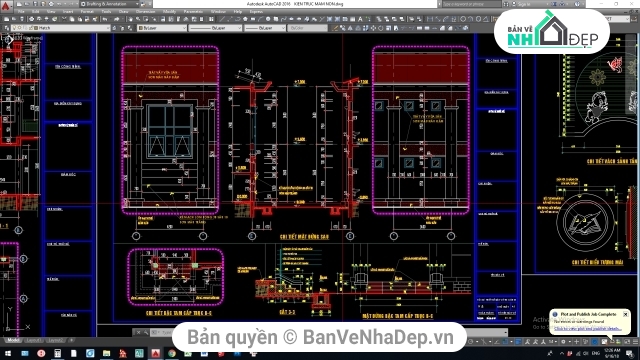Open Calculator from the taskbar
This screenshot has height=360, width=640.
58,353
